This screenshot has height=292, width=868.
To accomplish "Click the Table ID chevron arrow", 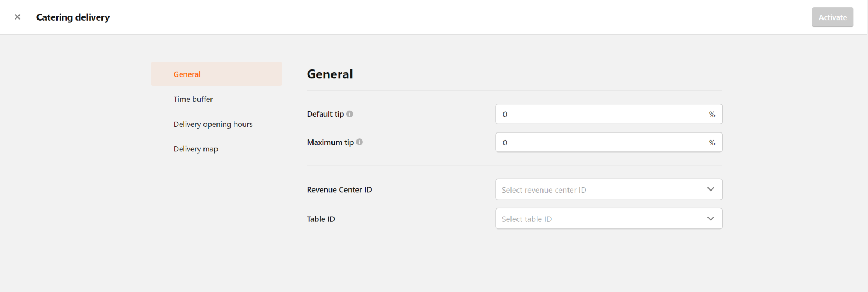I will [x=711, y=219].
